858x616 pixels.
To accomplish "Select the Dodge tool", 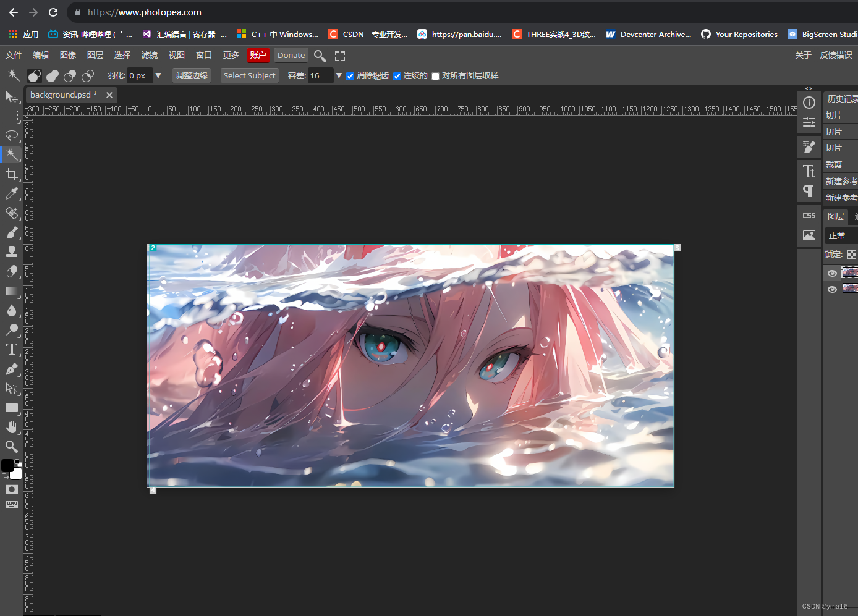I will pos(12,330).
